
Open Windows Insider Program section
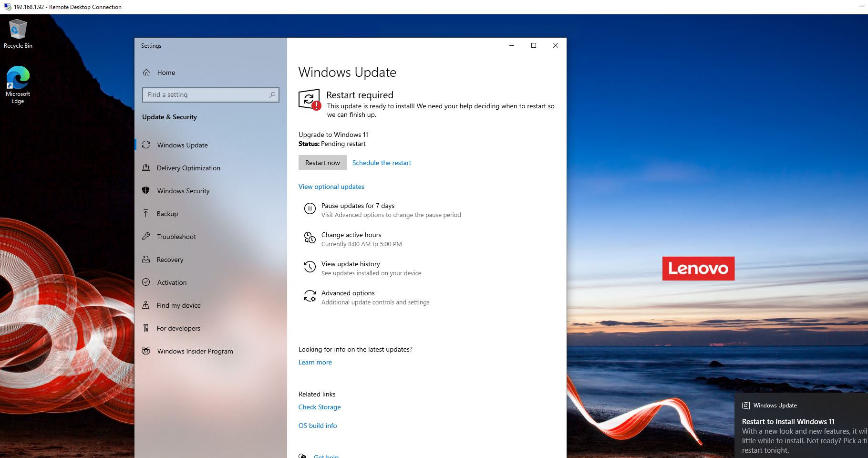pyautogui.click(x=195, y=351)
